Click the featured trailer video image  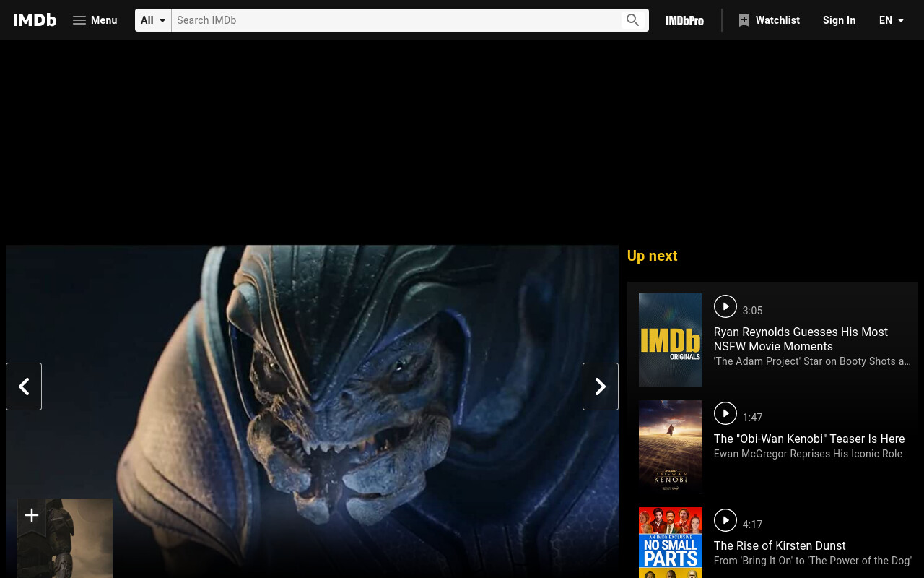click(x=312, y=411)
